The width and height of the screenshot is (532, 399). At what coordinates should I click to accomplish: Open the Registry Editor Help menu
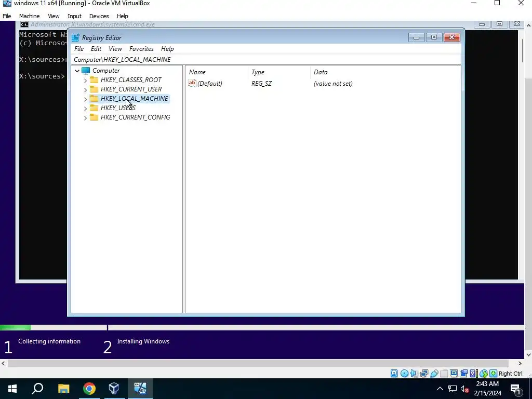pyautogui.click(x=167, y=49)
